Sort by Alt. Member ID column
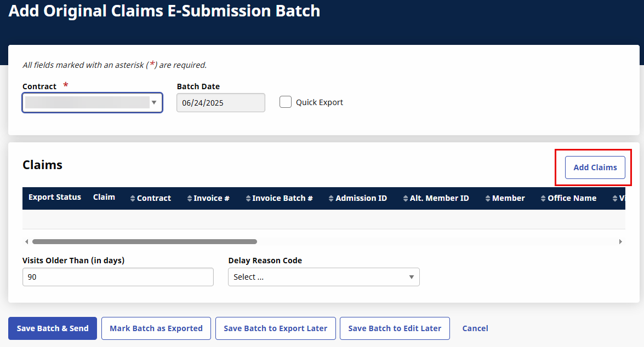Screen dimensions: 644x347 coord(406,199)
